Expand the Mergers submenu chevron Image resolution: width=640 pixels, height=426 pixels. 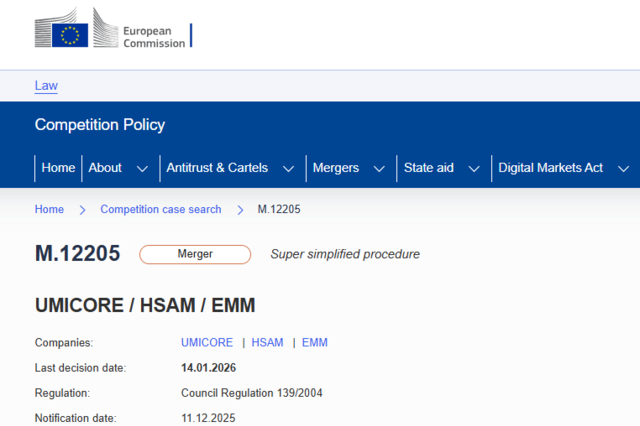[x=379, y=169]
